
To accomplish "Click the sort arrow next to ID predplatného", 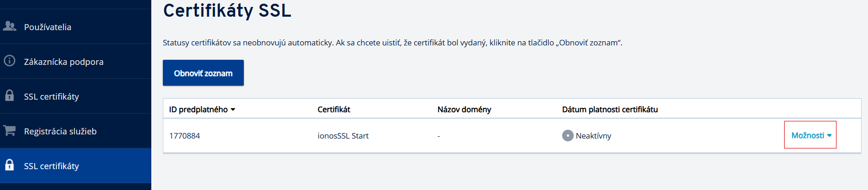I will click(233, 110).
